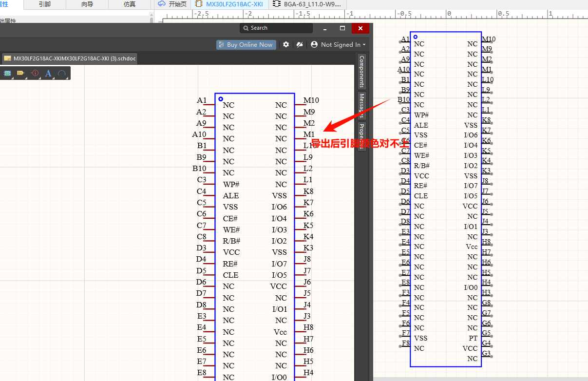Viewport: 588px width, 381px height.
Task: Select the 仿真 tab
Action: pos(130,4)
